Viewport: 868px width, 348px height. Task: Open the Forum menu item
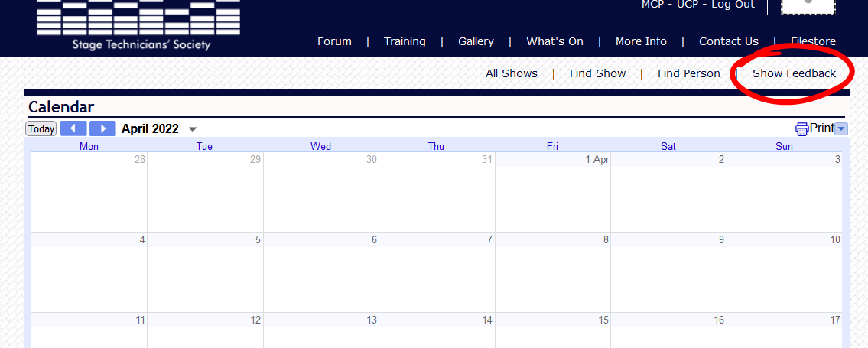[334, 41]
